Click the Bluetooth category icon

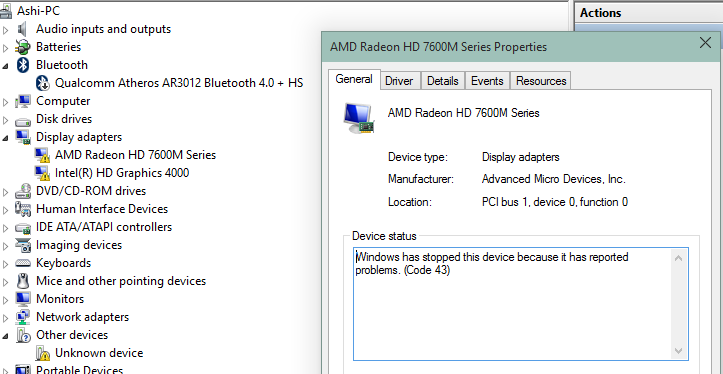[23, 65]
